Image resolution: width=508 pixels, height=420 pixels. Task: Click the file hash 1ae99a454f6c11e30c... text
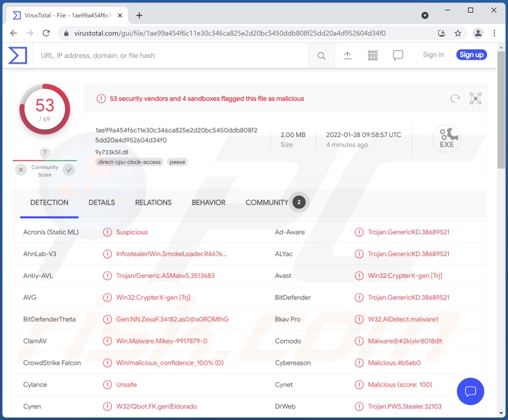pos(176,135)
